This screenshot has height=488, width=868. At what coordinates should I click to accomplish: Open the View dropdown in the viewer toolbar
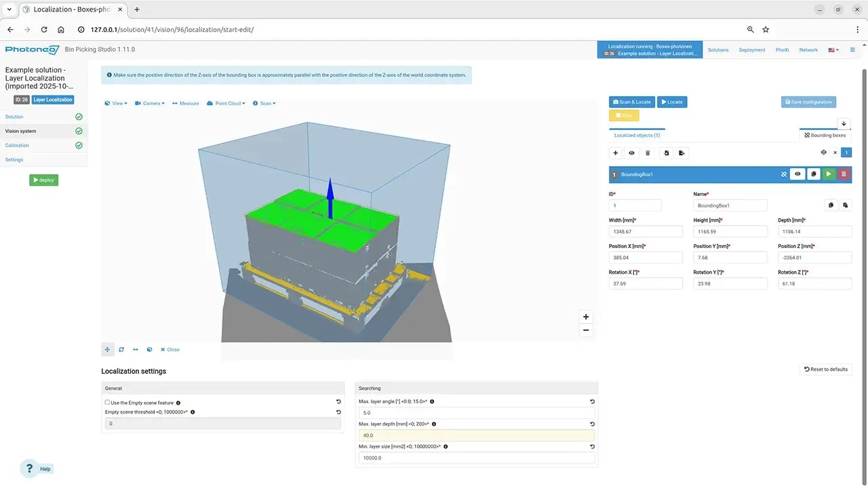116,104
